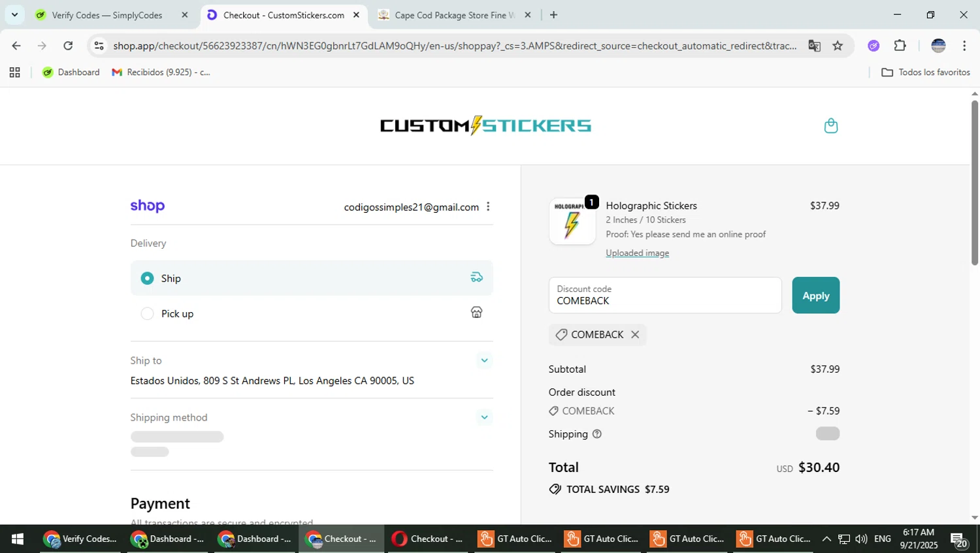Click the Shop logo

(x=148, y=206)
